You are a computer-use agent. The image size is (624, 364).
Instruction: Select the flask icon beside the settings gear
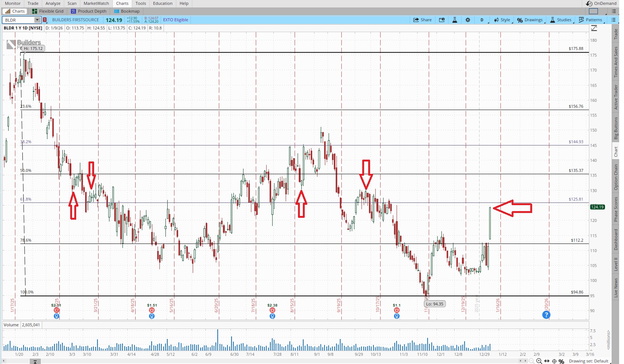(x=455, y=20)
